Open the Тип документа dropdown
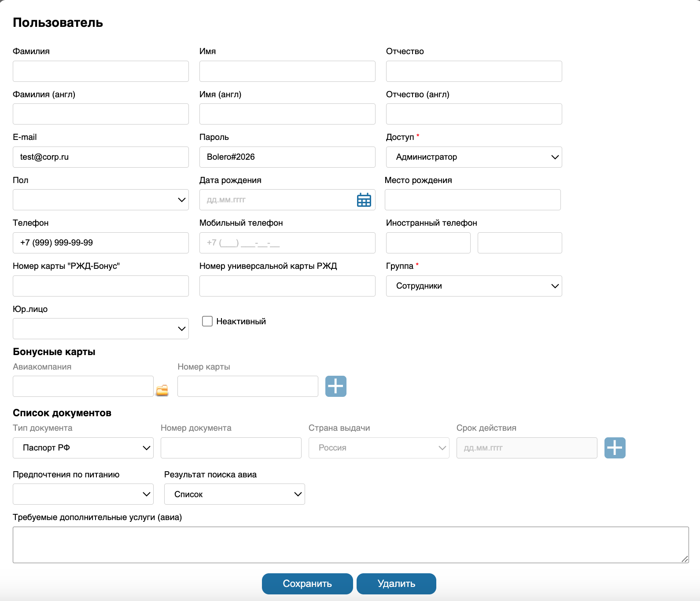Viewport: 700px width, 601px height. coord(83,448)
